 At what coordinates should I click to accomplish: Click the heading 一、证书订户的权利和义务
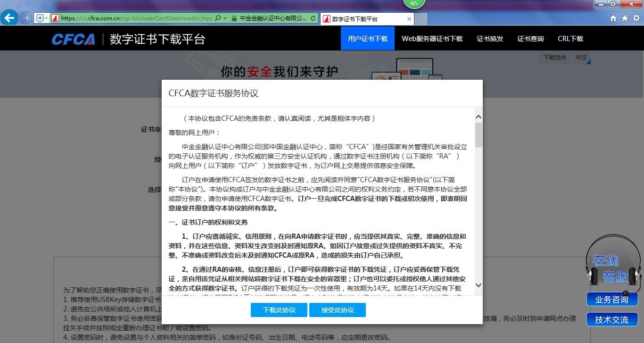(x=208, y=222)
